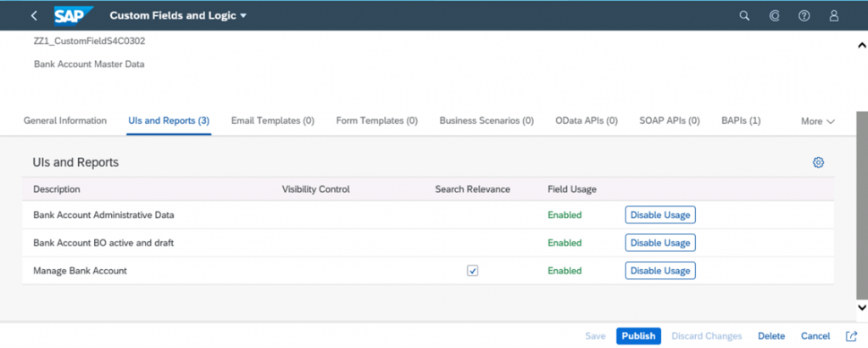Click the UIs and Reports section heading
Image resolution: width=868 pixels, height=348 pixels.
coord(75,162)
